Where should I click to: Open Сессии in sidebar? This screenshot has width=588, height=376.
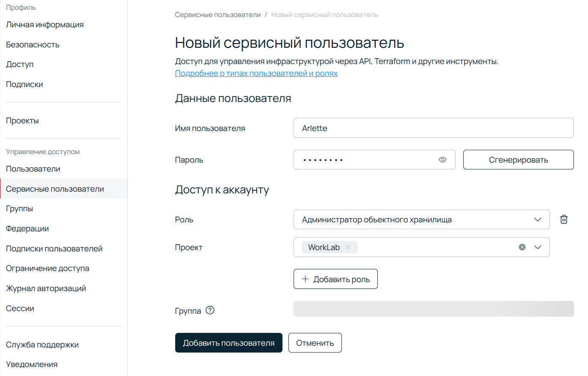pos(20,309)
